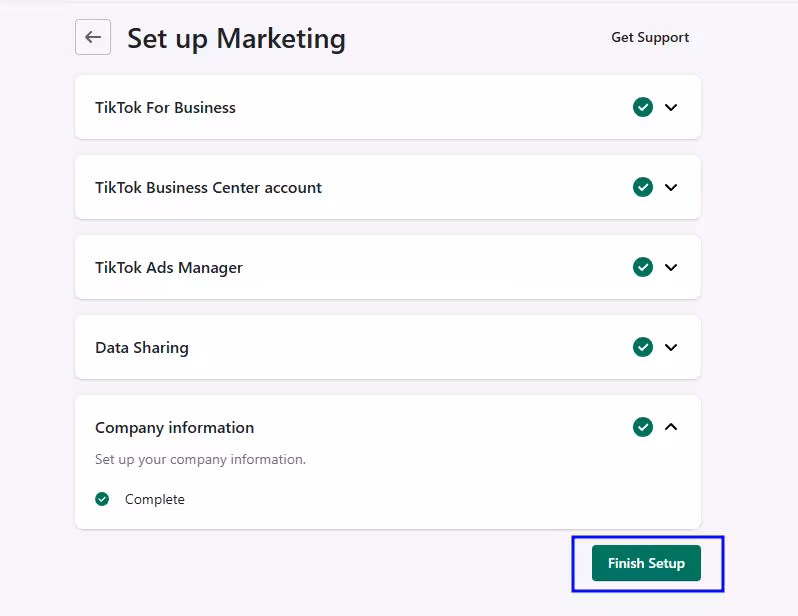This screenshot has height=616, width=798.
Task: Open the Data Sharing dropdown chevron
Action: (671, 347)
